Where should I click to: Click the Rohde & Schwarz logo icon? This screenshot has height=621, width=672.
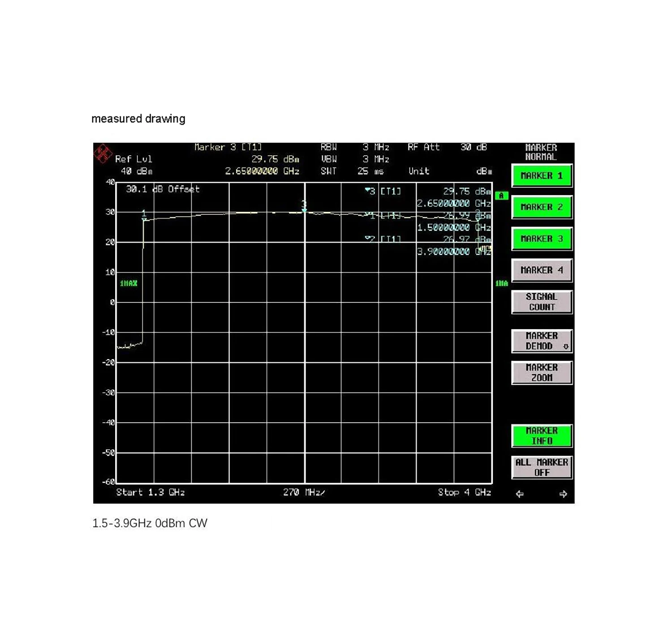(x=103, y=154)
